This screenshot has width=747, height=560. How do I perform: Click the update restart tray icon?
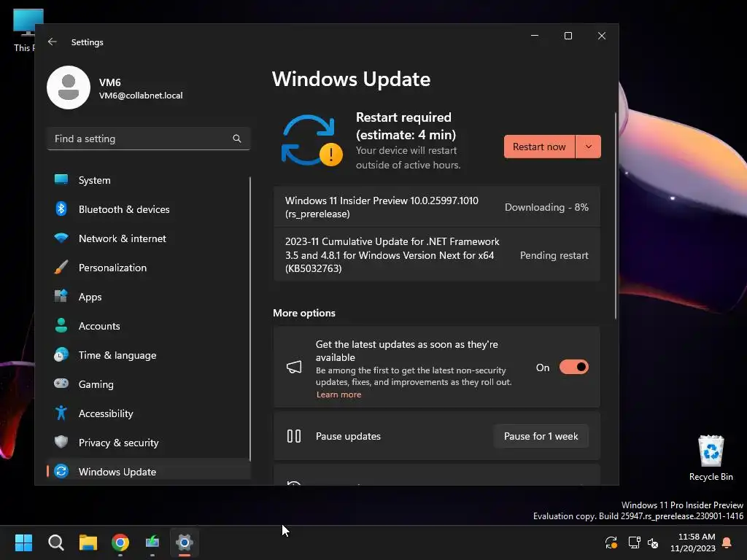611,542
